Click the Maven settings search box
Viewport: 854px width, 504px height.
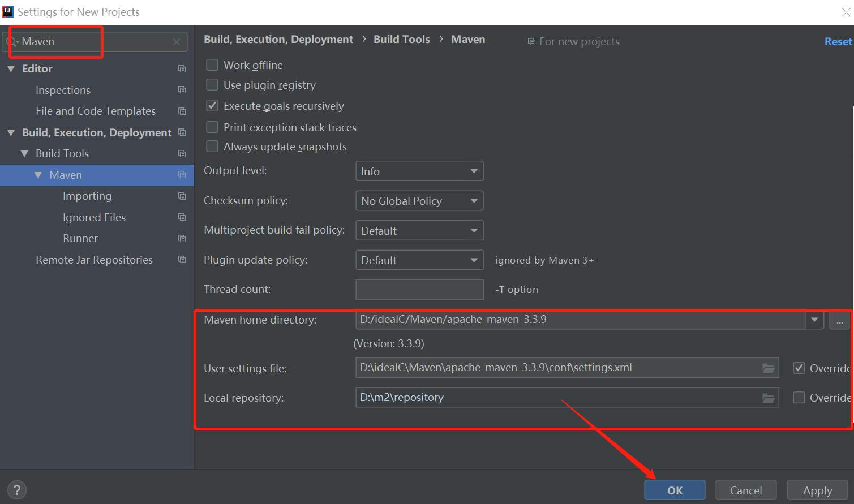click(95, 42)
